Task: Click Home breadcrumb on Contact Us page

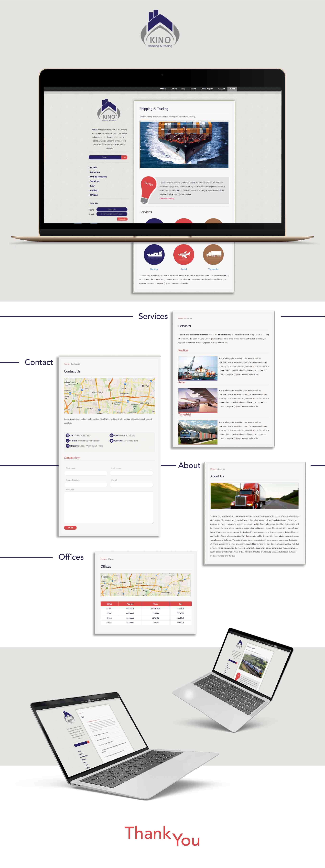Action: (x=67, y=364)
